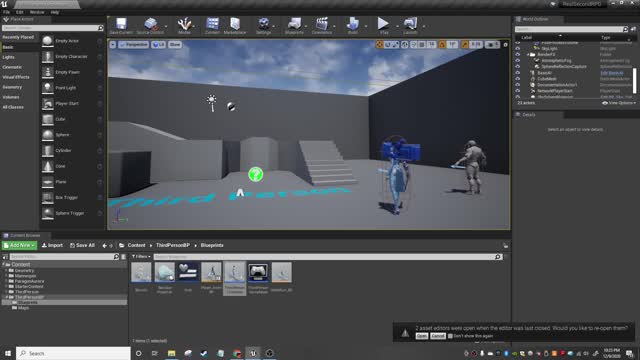Click the Build toolbar icon

pyautogui.click(x=353, y=26)
